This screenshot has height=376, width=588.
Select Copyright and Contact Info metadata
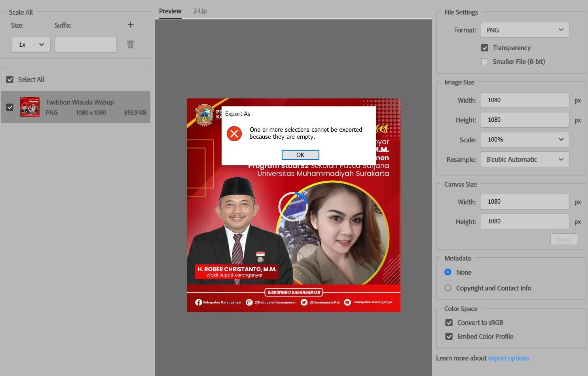click(x=448, y=288)
